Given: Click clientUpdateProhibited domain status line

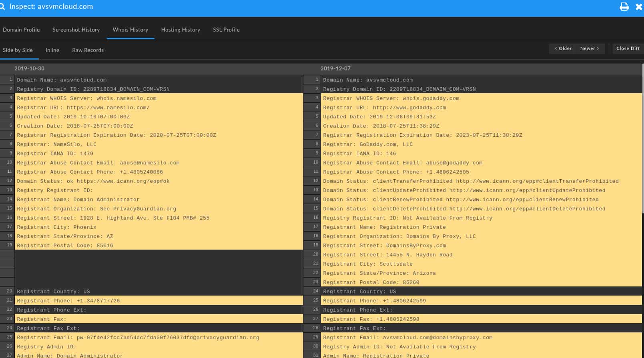Looking at the screenshot, I should [481, 190].
